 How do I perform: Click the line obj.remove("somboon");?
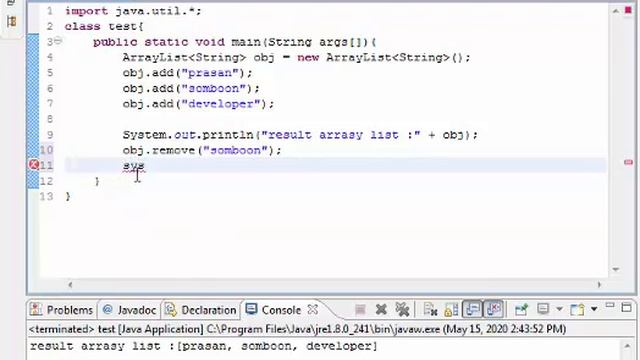pos(202,150)
